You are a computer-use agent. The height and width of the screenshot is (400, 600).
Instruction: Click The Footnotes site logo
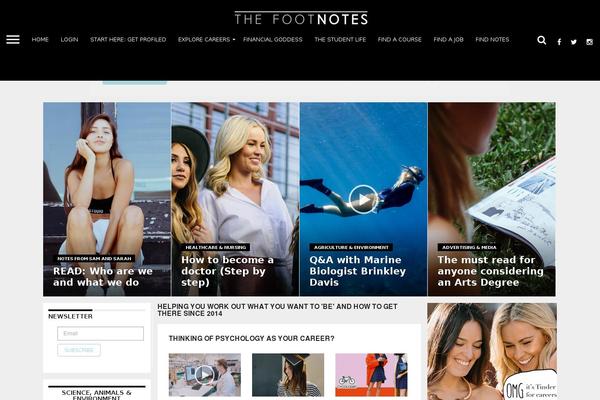pos(301,18)
